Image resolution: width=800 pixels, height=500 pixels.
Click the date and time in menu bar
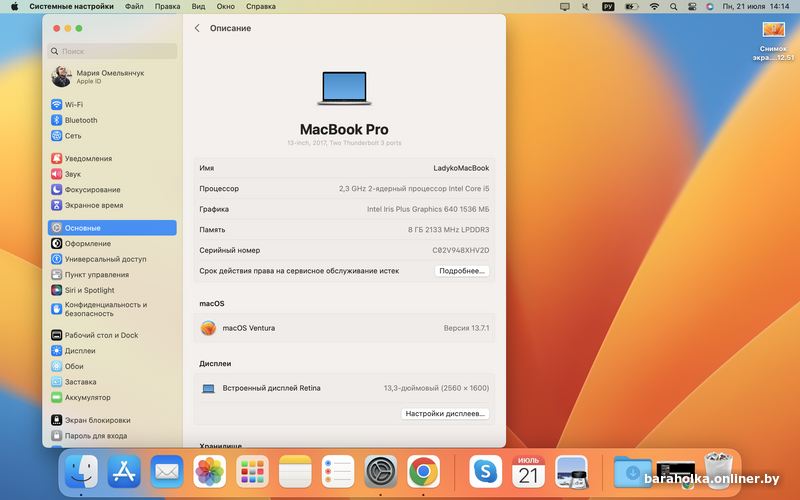tap(756, 7)
